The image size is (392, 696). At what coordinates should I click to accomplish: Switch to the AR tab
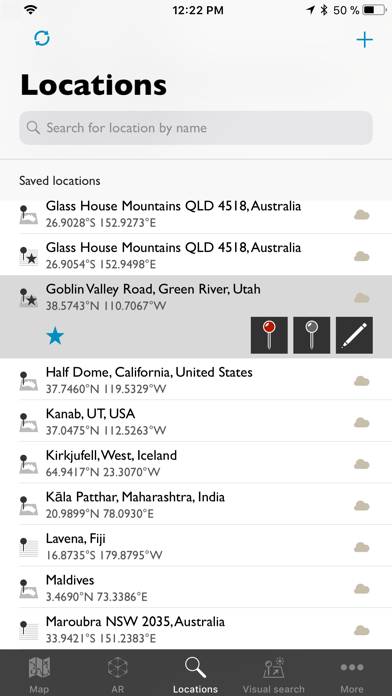click(118, 674)
